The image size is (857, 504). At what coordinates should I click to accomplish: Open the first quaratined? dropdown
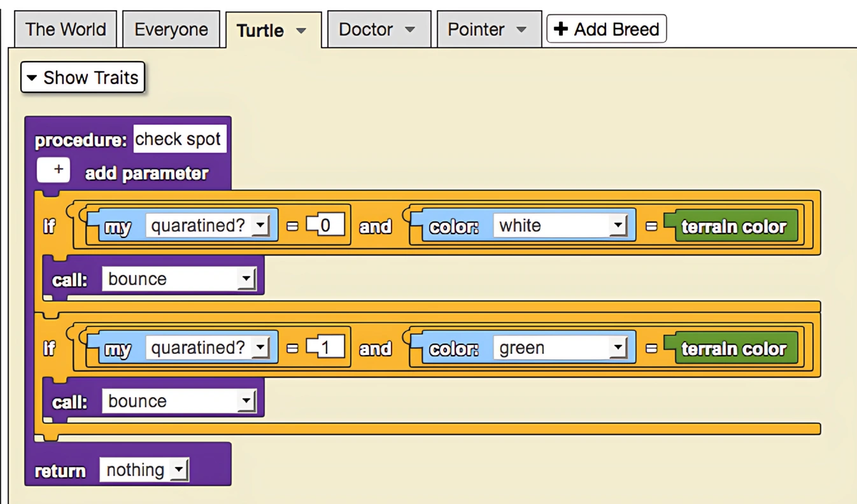tap(262, 225)
